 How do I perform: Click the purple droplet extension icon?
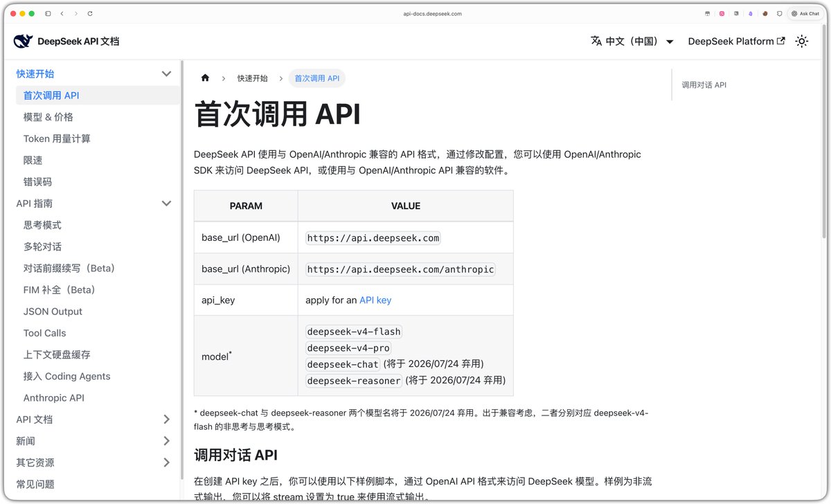751,13
